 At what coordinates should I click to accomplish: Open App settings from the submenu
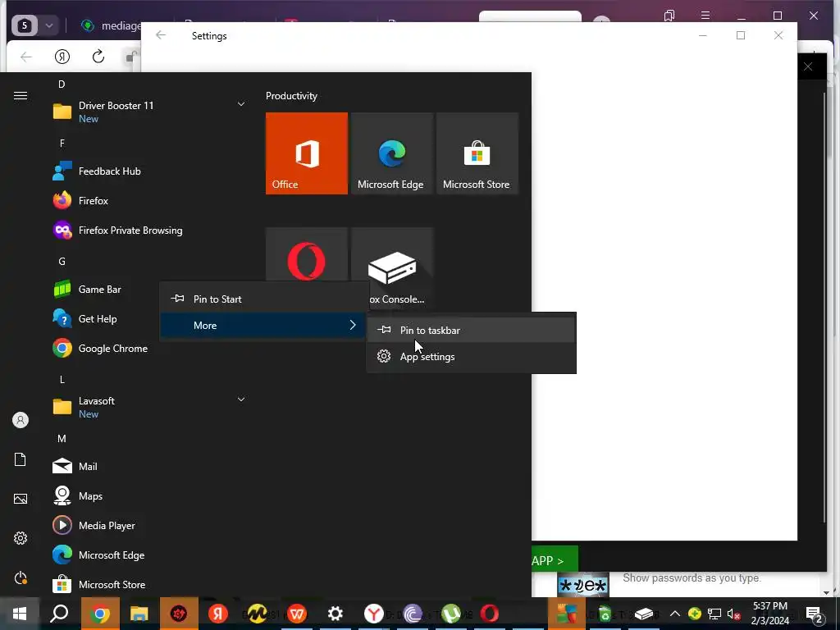click(x=471, y=356)
